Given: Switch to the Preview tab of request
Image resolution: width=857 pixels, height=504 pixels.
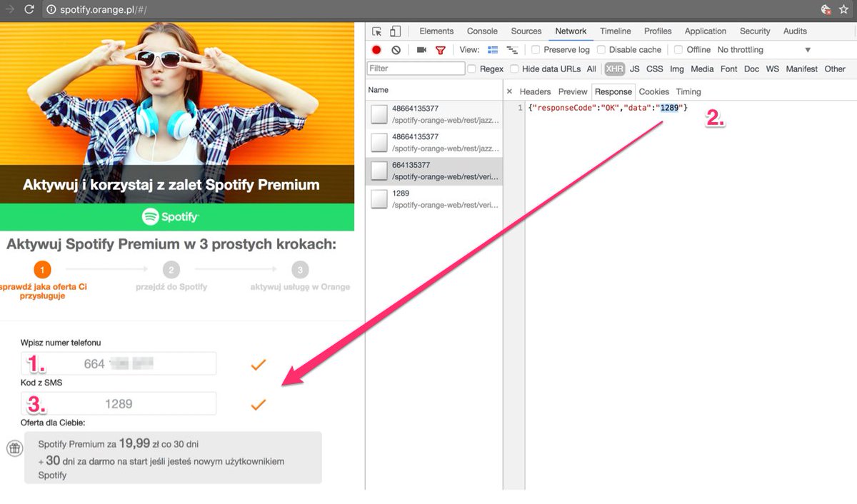Looking at the screenshot, I should point(573,91).
